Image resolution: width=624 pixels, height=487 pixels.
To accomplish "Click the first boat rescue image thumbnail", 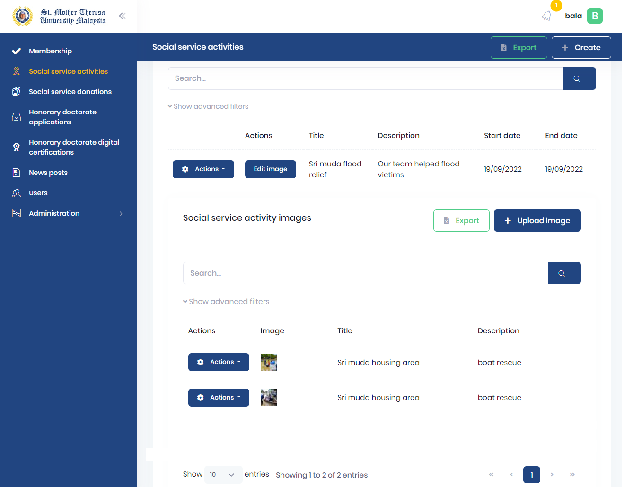I will [x=269, y=362].
